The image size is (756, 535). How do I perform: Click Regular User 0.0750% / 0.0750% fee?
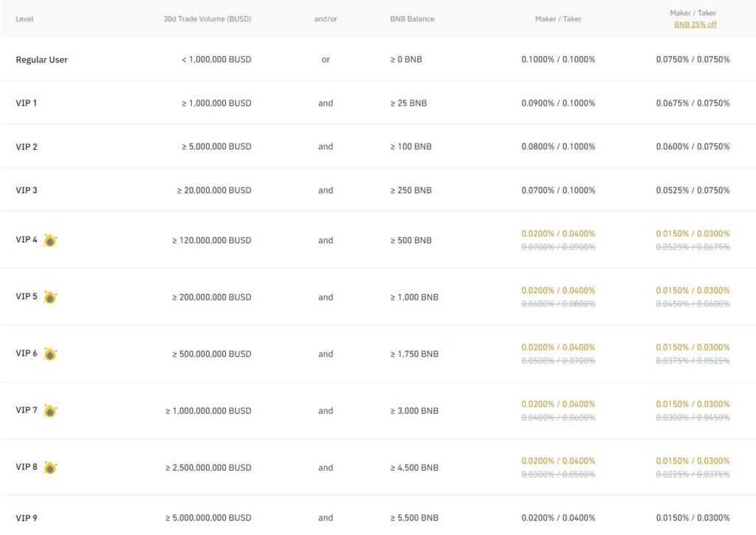click(693, 59)
